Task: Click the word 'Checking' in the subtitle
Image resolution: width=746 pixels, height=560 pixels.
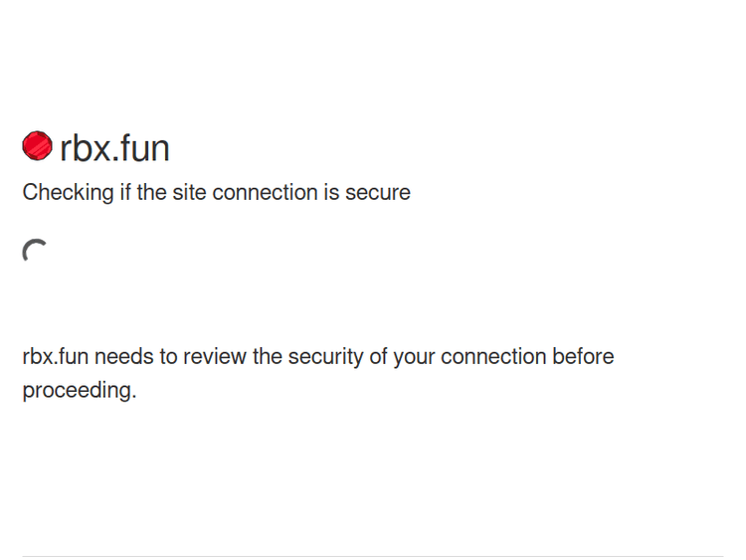Action: tap(68, 192)
